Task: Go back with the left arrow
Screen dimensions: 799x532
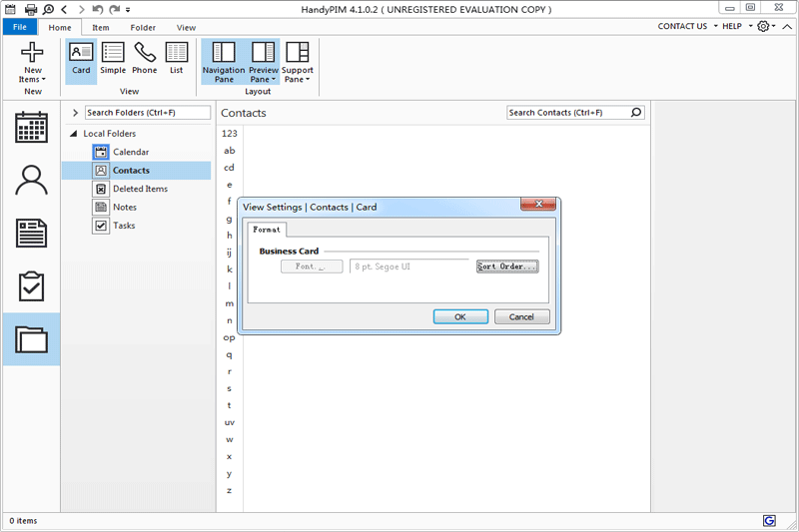Action: click(64, 9)
